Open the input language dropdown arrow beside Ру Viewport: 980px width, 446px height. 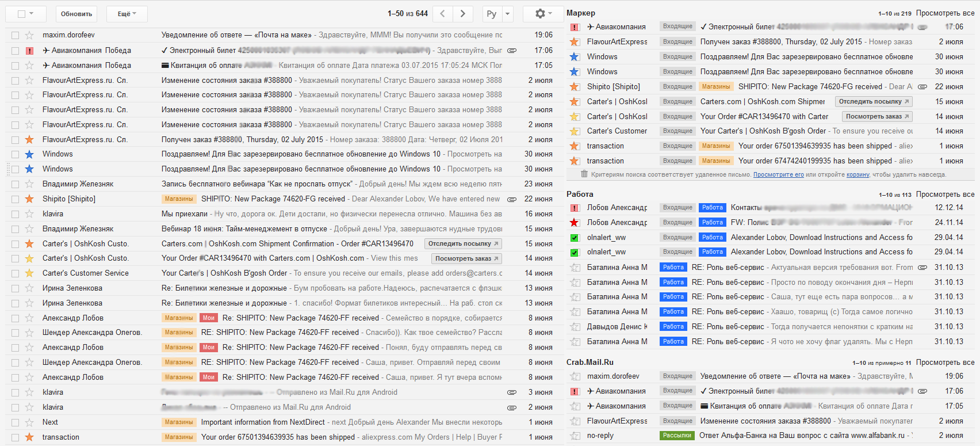[507, 14]
